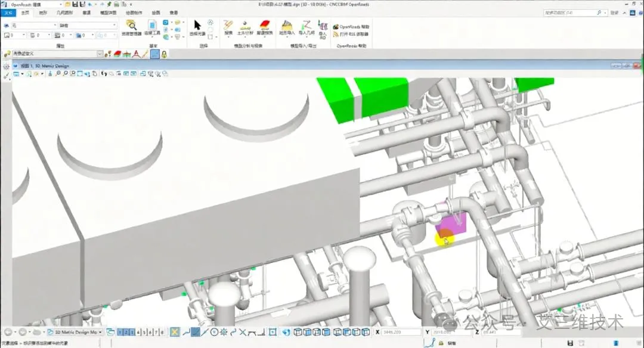Viewport: 644px width, 348px height.
Task: Activate the 选择元素 arrow tool
Action: (197, 28)
